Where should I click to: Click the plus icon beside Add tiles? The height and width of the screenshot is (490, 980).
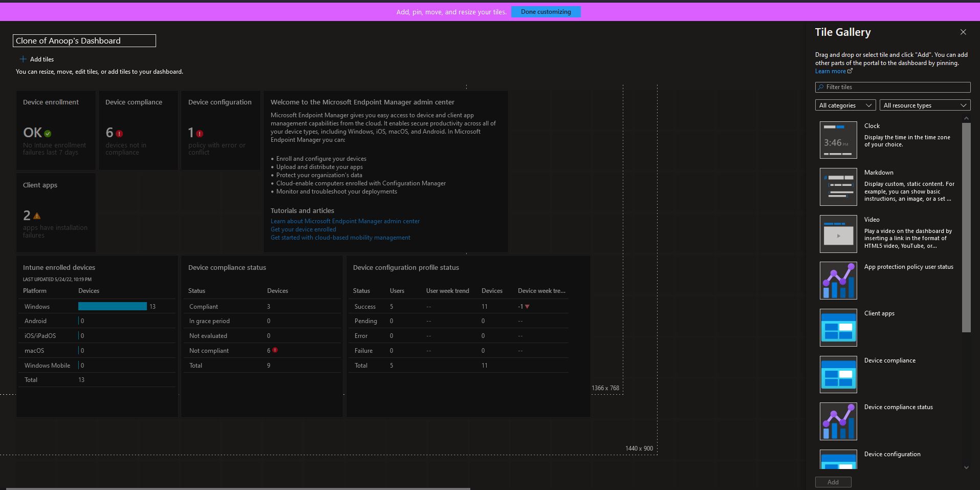click(x=23, y=59)
